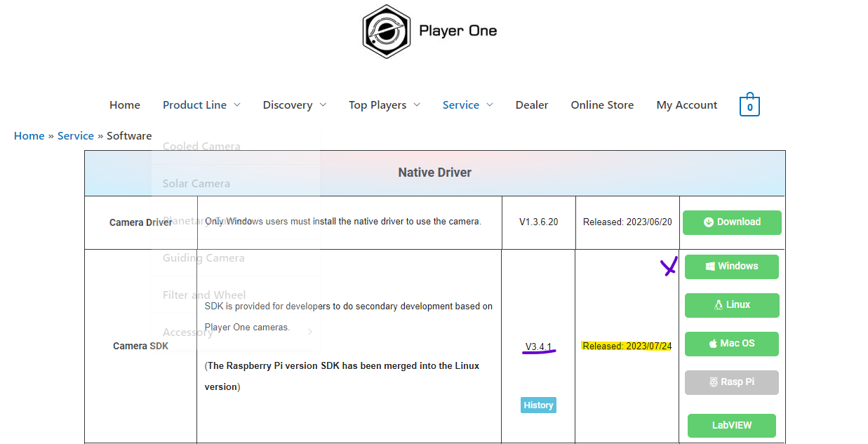Click the Raspberry Pi logo icon
Image resolution: width=868 pixels, height=444 pixels.
click(x=714, y=382)
